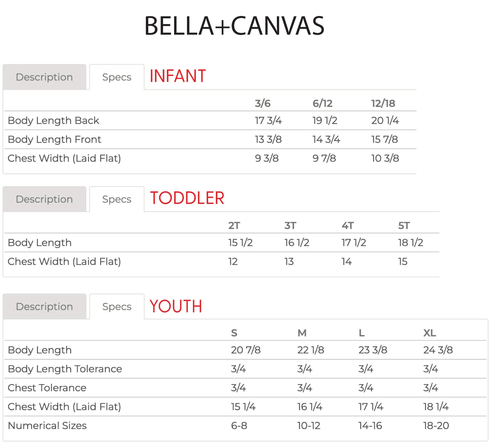Select the youth XL column header
Image resolution: width=491 pixels, height=448 pixels.
(430, 333)
